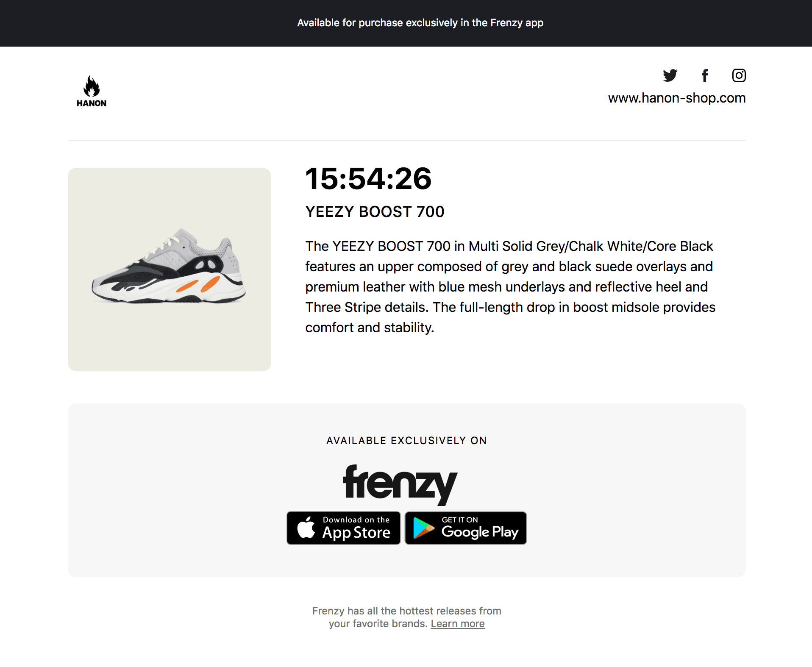Screen dimensions: 812x667
Task: Visit the www.hanon-shop.com link
Action: coord(676,98)
